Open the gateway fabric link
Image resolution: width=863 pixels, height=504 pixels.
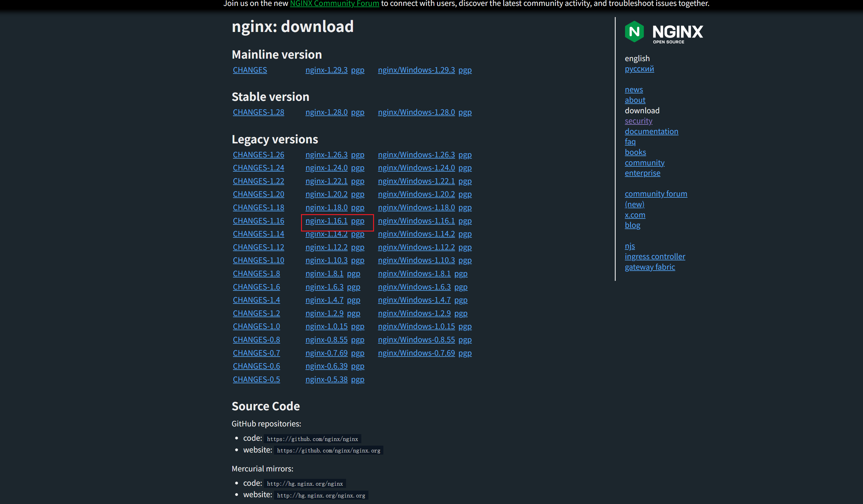click(x=650, y=267)
